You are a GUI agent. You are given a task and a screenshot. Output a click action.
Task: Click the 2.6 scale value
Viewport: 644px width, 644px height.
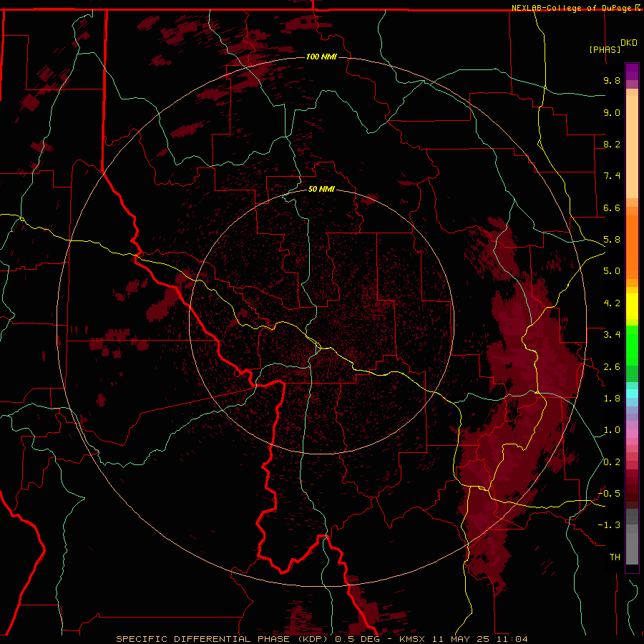click(x=612, y=367)
